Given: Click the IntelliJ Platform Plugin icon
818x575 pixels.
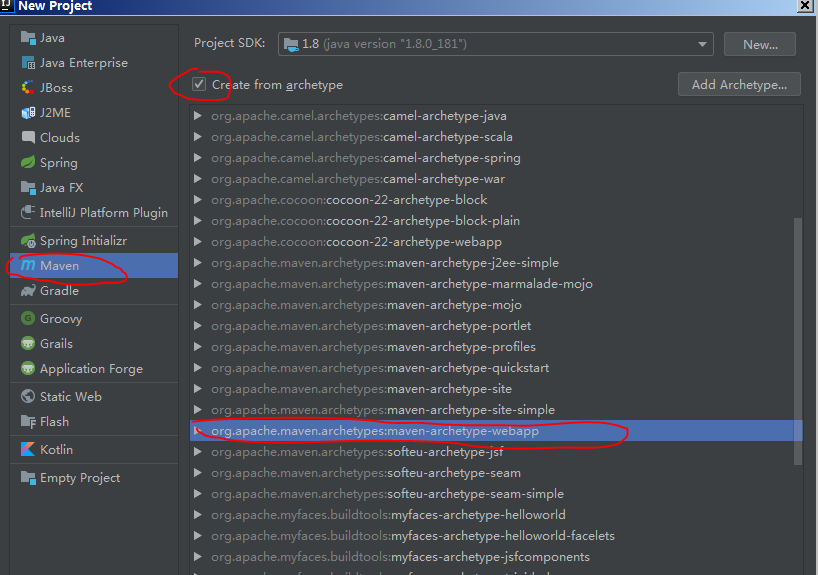Looking at the screenshot, I should 28,212.
